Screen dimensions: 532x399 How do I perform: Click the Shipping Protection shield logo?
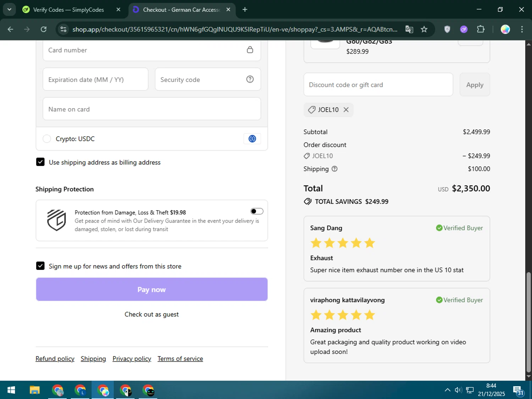tap(57, 220)
